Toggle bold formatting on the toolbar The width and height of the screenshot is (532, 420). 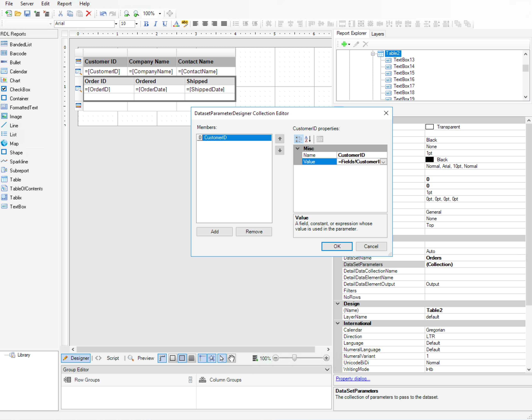coord(146,24)
